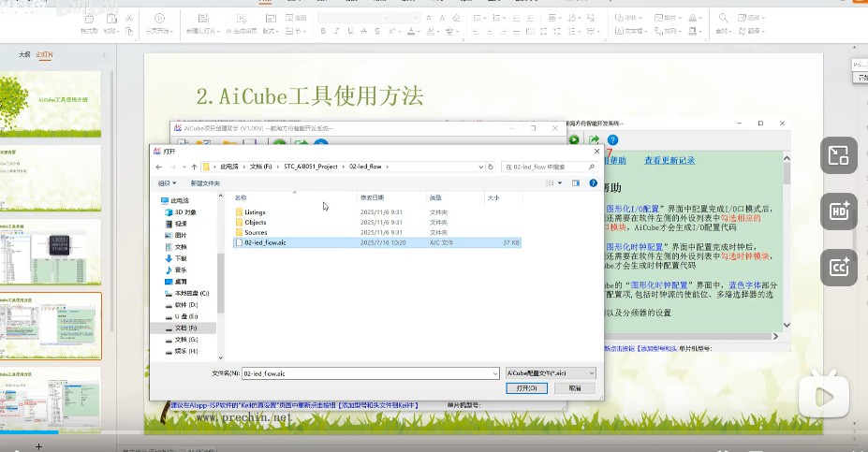This screenshot has width=868, height=452.
Task: Open the blue help icon in AiCube toolbar
Action: point(612,140)
